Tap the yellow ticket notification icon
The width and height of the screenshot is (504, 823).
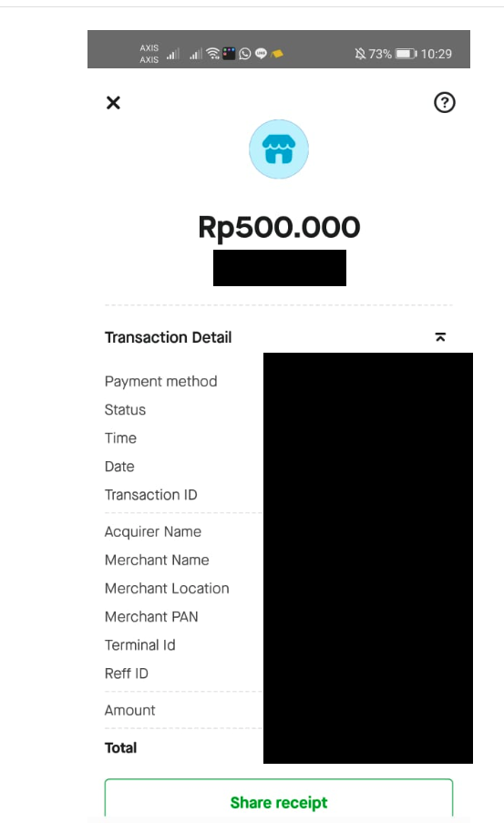(277, 54)
